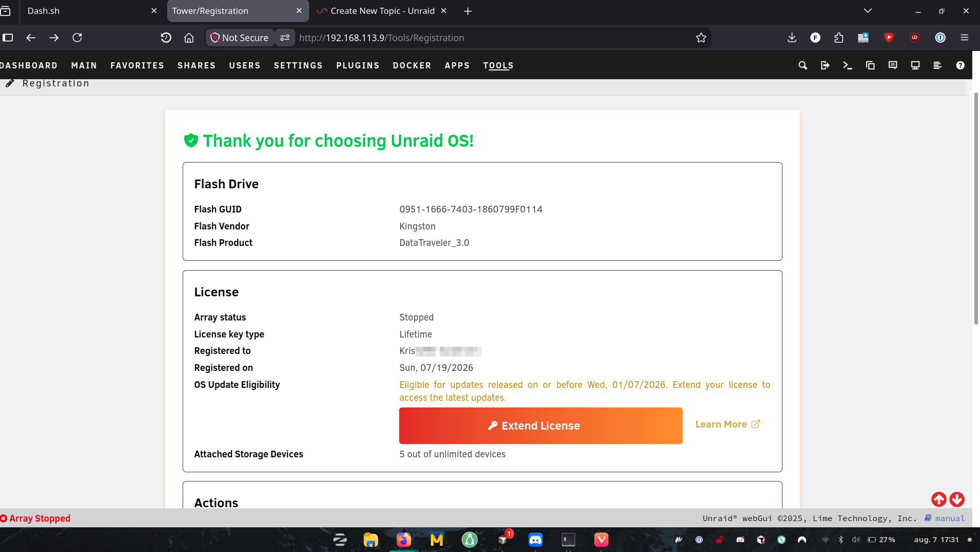This screenshot has width=980, height=552.
Task: Click the site permissions icon beside Not Secure
Action: tap(285, 38)
